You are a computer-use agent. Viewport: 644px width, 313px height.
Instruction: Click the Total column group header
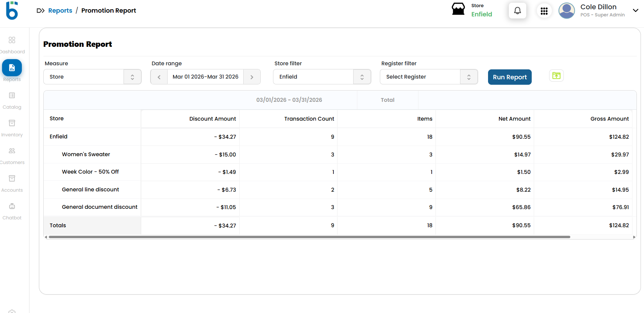(387, 100)
